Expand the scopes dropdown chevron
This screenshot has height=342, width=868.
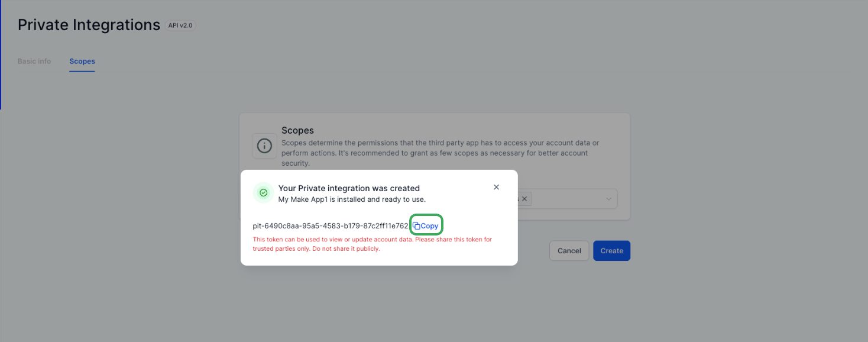point(608,199)
